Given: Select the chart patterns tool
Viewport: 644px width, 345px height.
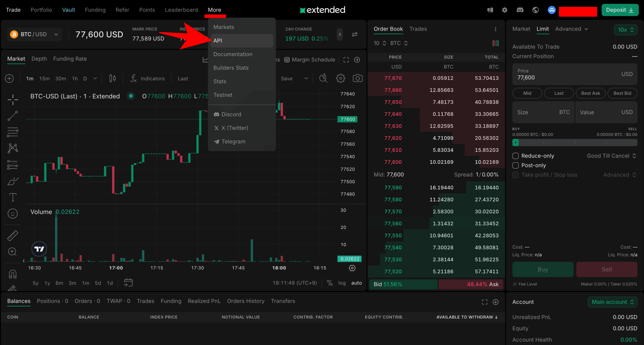Looking at the screenshot, I should 13,148.
